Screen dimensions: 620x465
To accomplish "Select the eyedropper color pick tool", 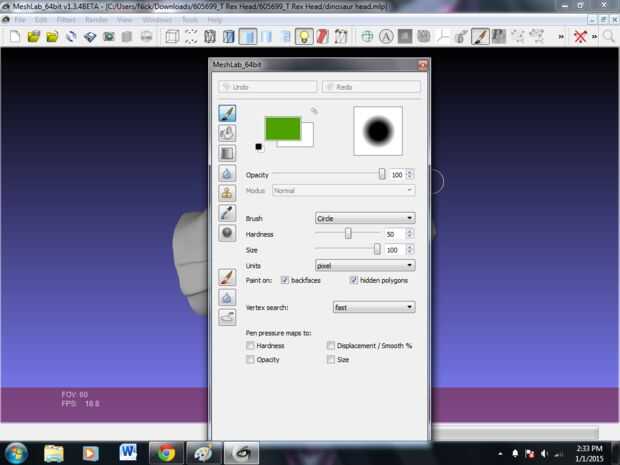I will coord(227,213).
